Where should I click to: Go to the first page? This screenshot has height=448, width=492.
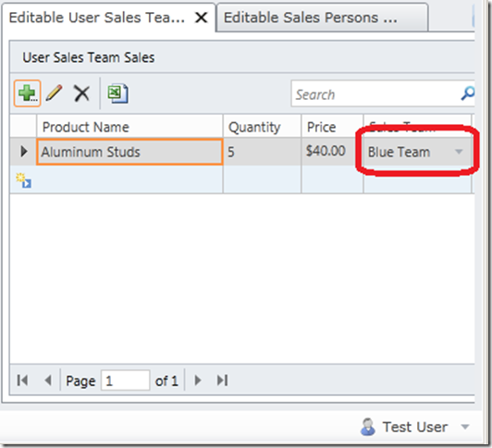22,380
